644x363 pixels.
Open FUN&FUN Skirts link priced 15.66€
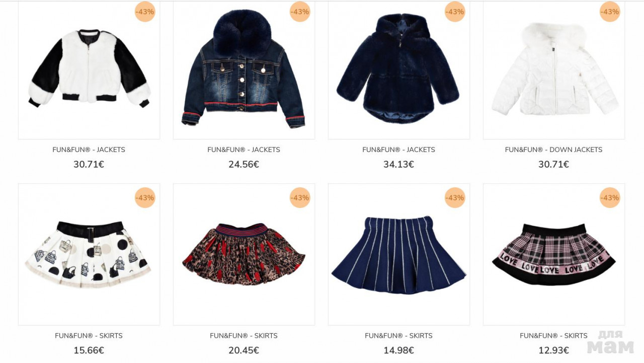tap(89, 336)
